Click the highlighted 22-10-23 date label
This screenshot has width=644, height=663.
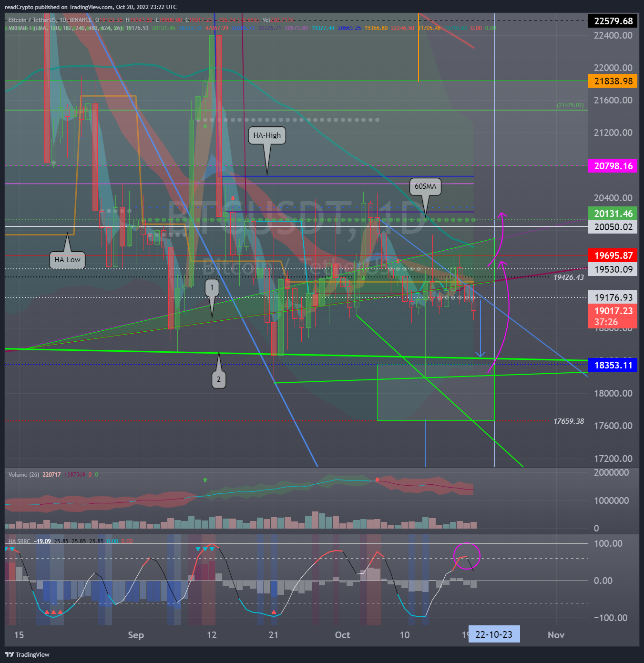494,634
